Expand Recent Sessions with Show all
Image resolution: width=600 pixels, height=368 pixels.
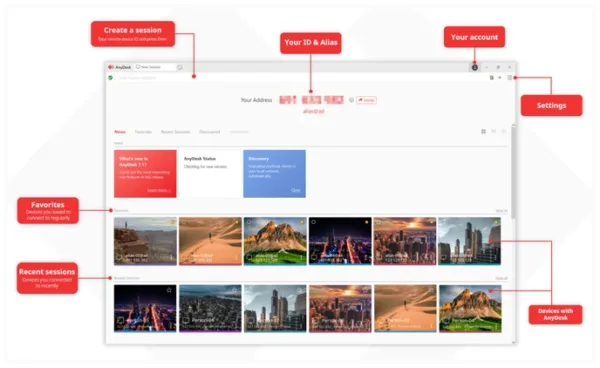(x=501, y=278)
